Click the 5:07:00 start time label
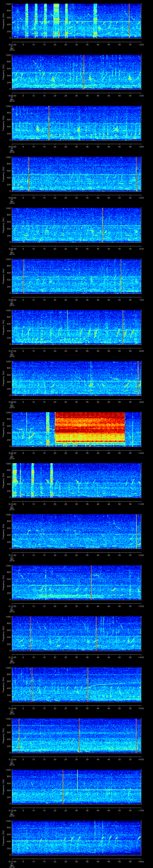The height and width of the screenshot is (868, 153). pyautogui.click(x=12, y=351)
